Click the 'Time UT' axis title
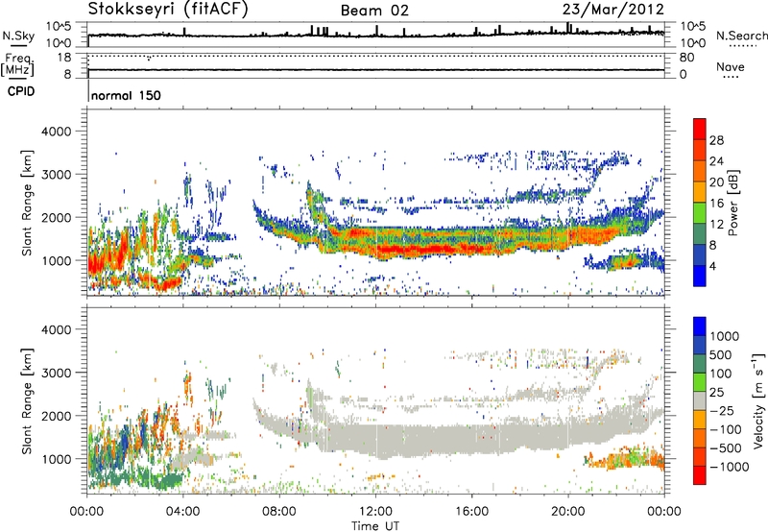Image resolution: width=768 pixels, height=532 pixels. point(375,526)
